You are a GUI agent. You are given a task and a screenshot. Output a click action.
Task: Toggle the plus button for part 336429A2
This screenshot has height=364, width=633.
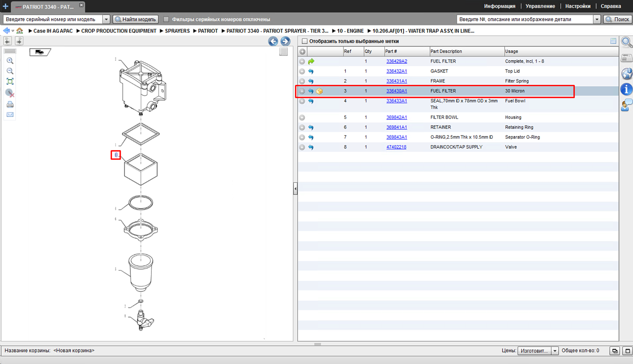click(x=302, y=62)
